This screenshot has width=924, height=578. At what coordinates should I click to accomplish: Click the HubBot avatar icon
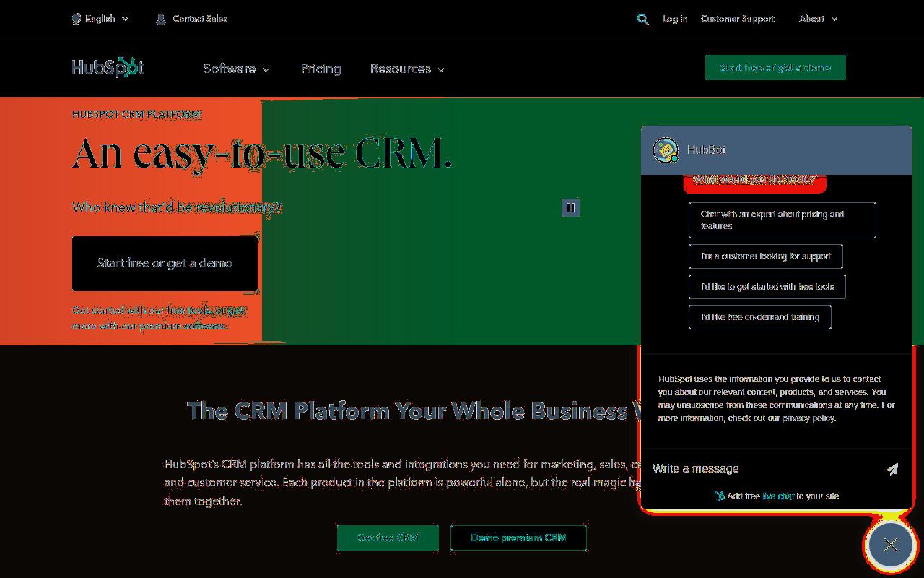pos(665,150)
